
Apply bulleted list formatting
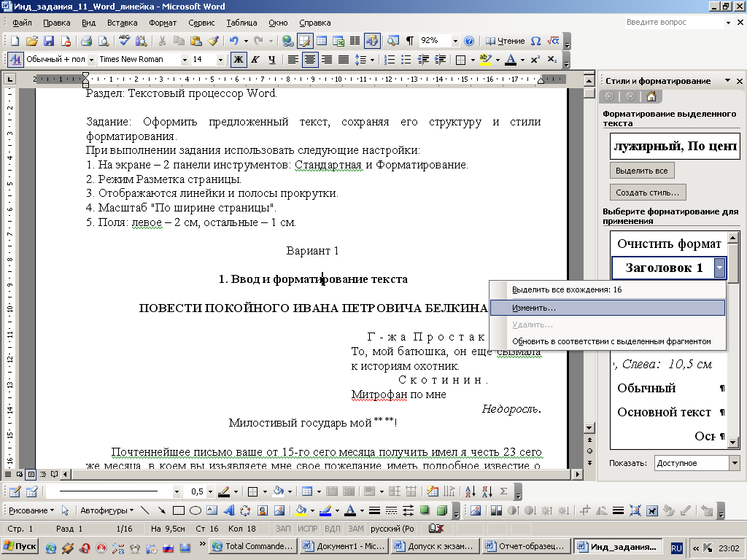(x=406, y=60)
